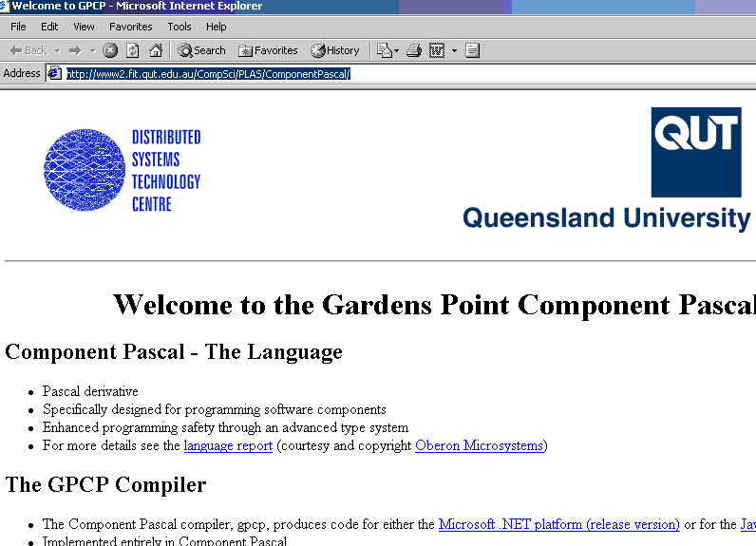
Task: Open the Search pane in toolbar
Action: (x=201, y=50)
